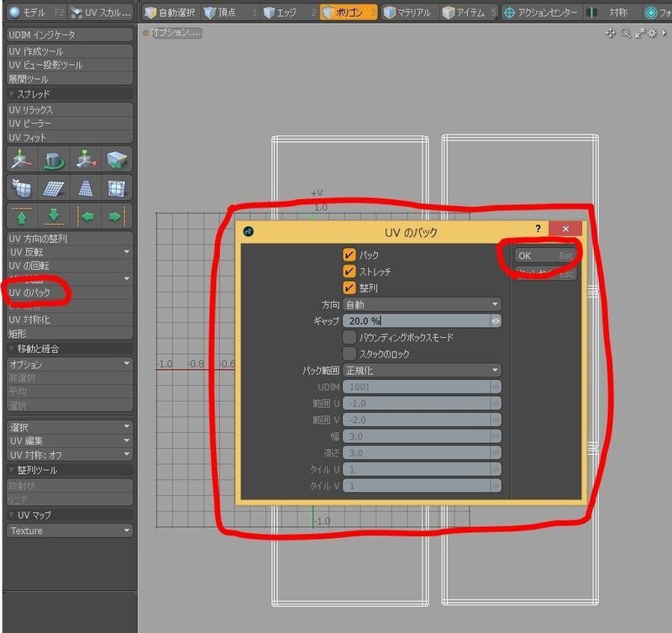This screenshot has width=672, height=633.
Task: Click the UV ピーラー button
Action: coord(70,124)
